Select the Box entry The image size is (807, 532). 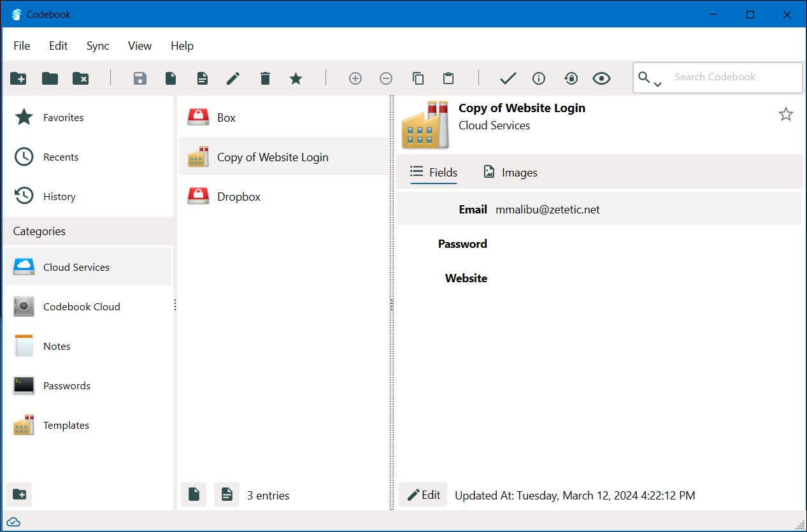(x=283, y=118)
